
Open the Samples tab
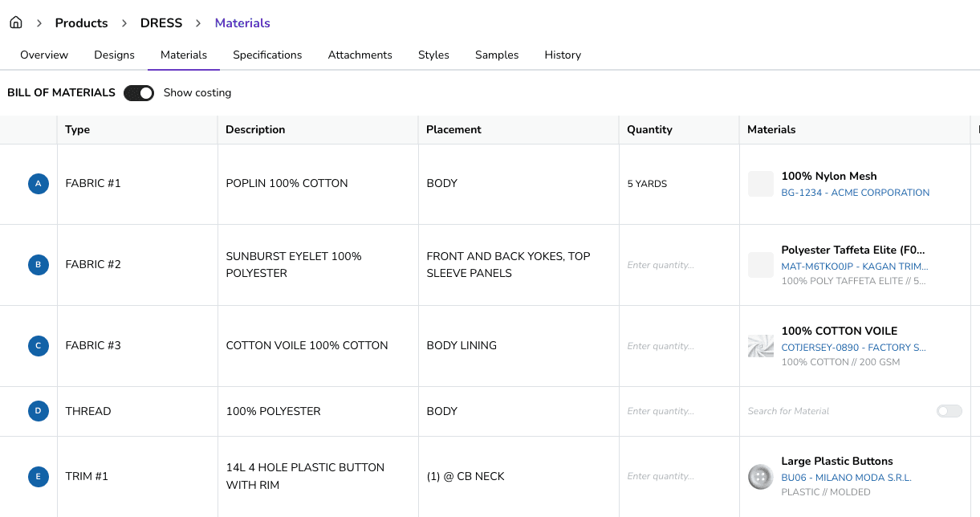point(497,55)
